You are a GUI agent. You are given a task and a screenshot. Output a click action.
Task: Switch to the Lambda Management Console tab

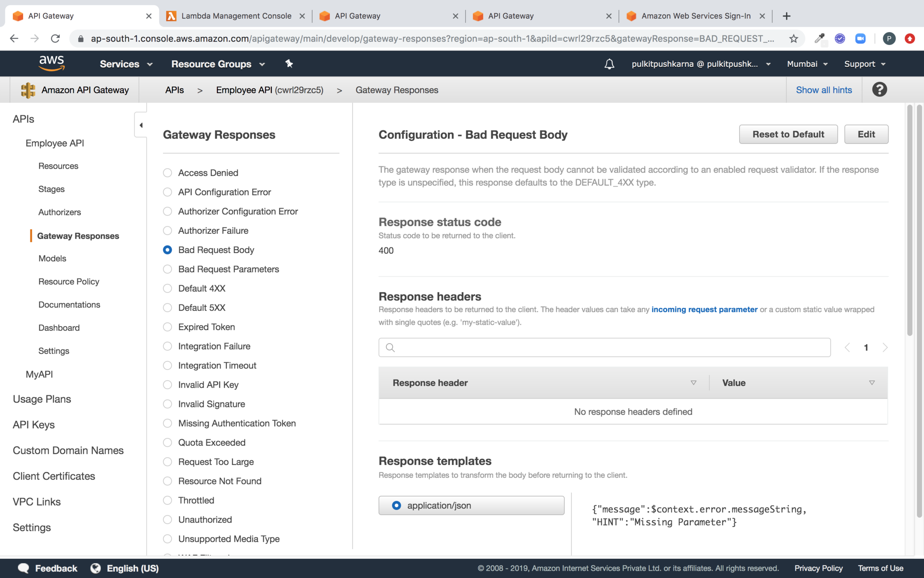236,16
